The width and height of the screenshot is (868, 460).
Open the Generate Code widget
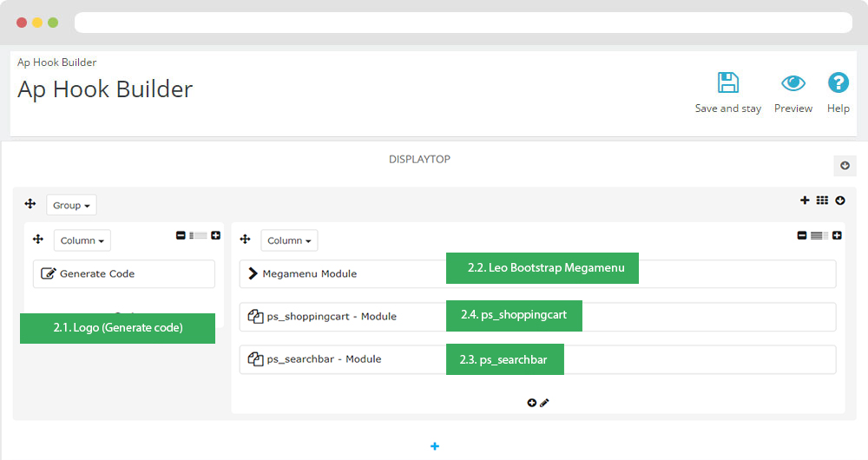pyautogui.click(x=124, y=273)
